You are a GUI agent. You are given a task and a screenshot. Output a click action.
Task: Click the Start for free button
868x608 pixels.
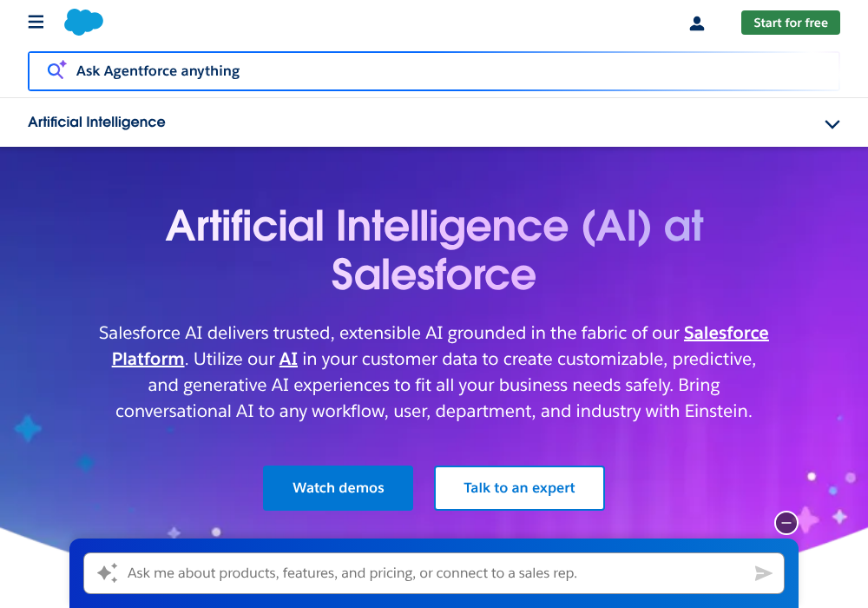pos(790,23)
